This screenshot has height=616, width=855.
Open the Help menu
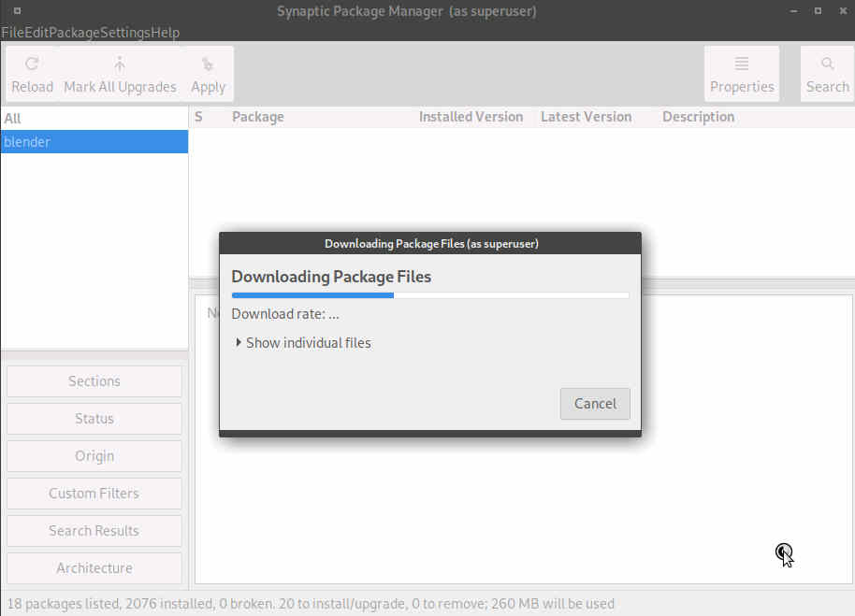pos(166,33)
